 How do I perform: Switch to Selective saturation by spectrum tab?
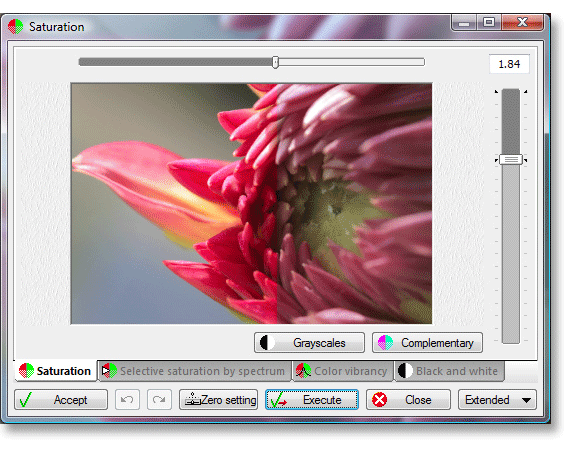click(x=195, y=371)
